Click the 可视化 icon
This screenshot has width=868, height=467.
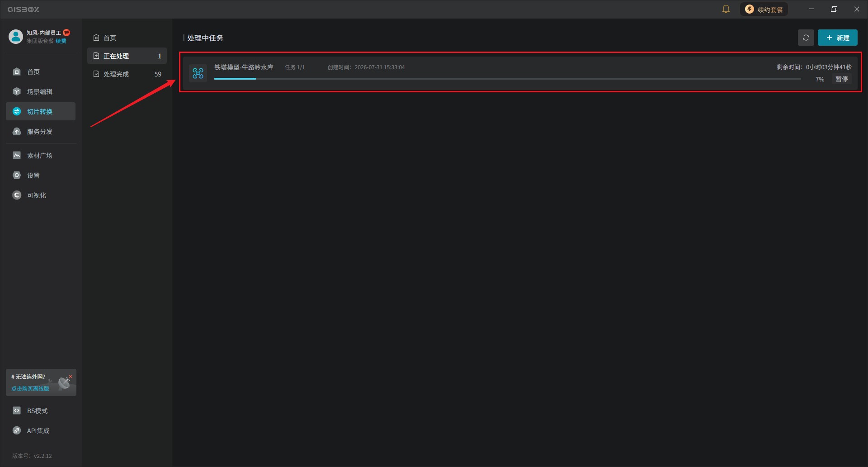click(x=17, y=195)
